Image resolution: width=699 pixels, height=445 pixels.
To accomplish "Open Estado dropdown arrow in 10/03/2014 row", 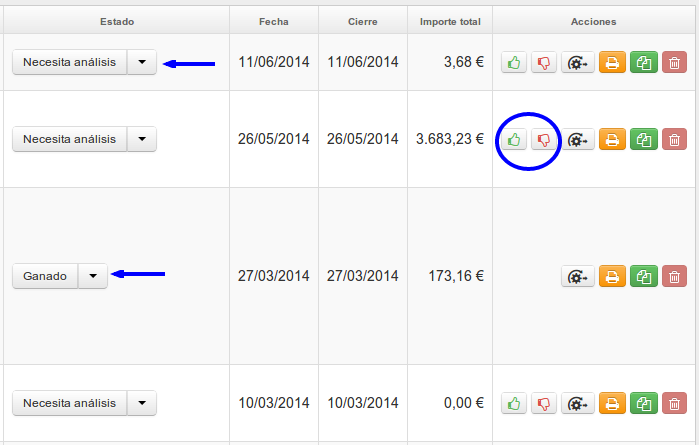I will coord(142,403).
